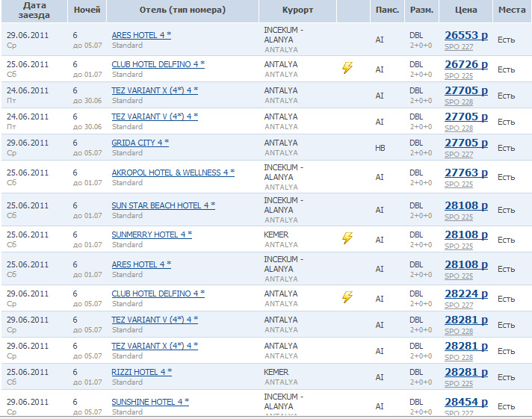Screen dimensions: 532x419
Task: Select price 28281 р for RIZZI HOTEL
Action: [x=466, y=372]
